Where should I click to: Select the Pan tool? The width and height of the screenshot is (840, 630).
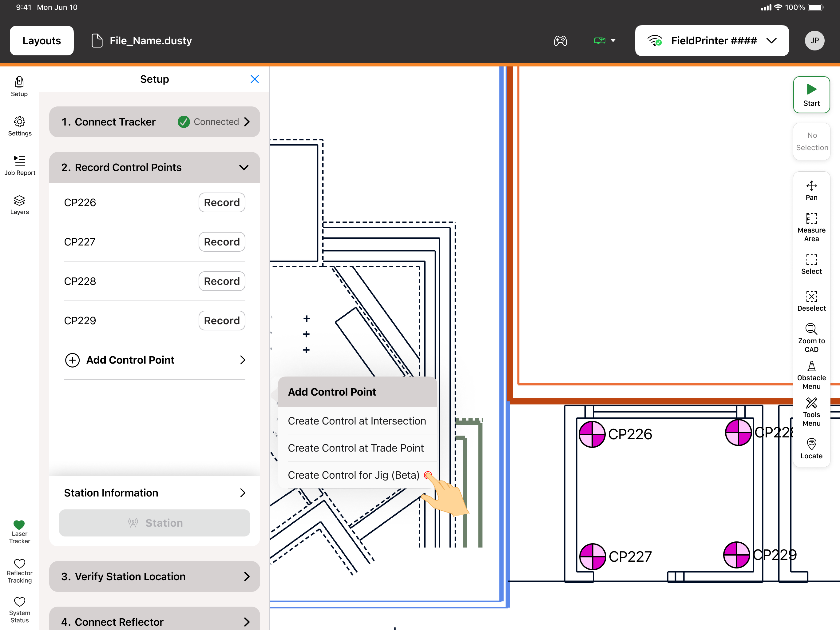click(811, 191)
